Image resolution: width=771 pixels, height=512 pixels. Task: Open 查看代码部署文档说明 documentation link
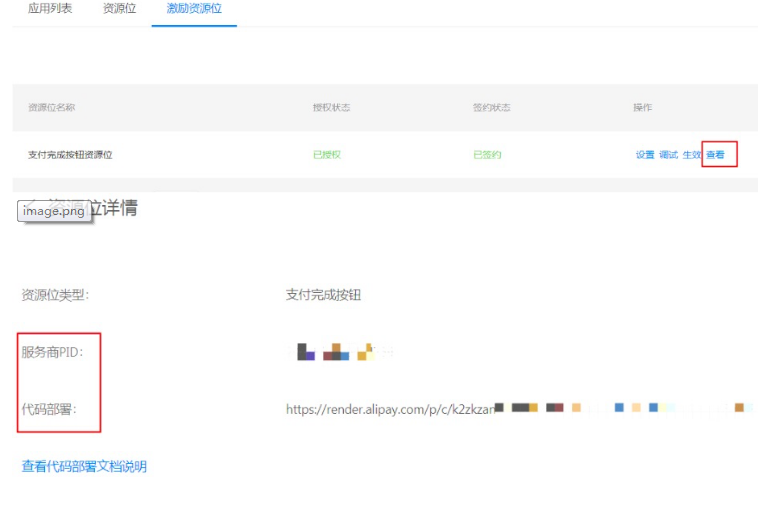(84, 467)
